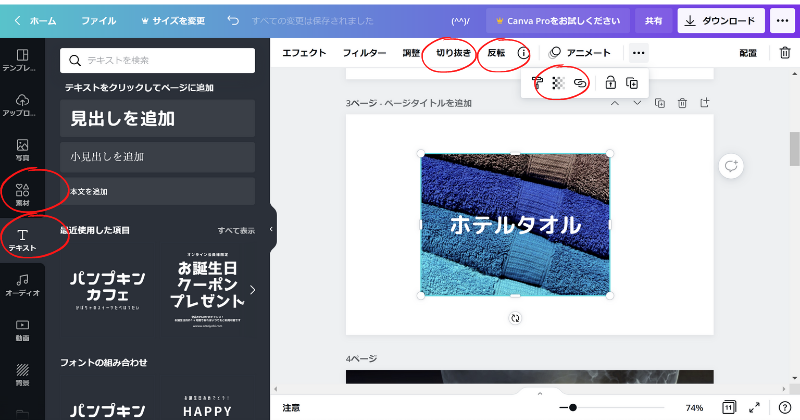Click the ダウンロード button
Viewport: 800px width, 420px height.
(721, 20)
